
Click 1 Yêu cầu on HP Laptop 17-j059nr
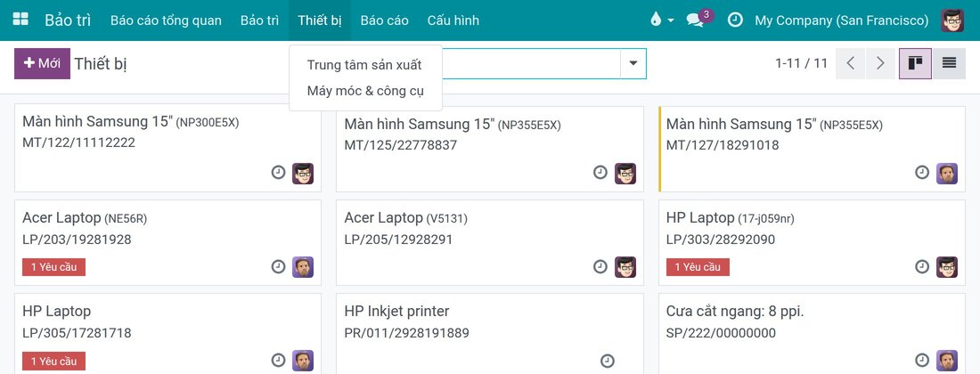[x=698, y=267]
